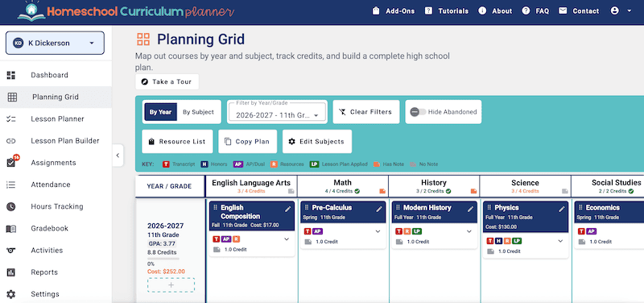Click the Modern History LP badge
Viewport: 644px width, 303px height.
(x=416, y=231)
